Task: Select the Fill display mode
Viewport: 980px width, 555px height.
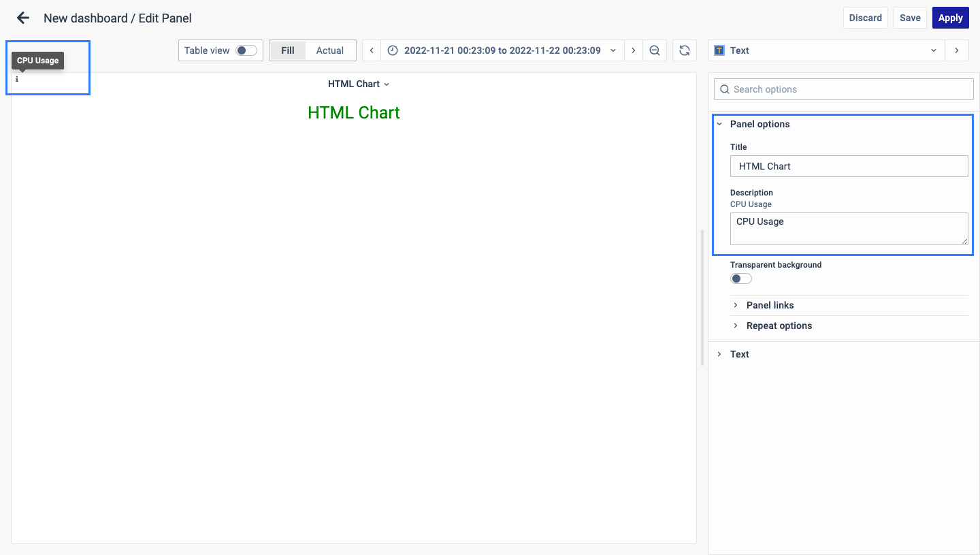Action: pyautogui.click(x=288, y=50)
